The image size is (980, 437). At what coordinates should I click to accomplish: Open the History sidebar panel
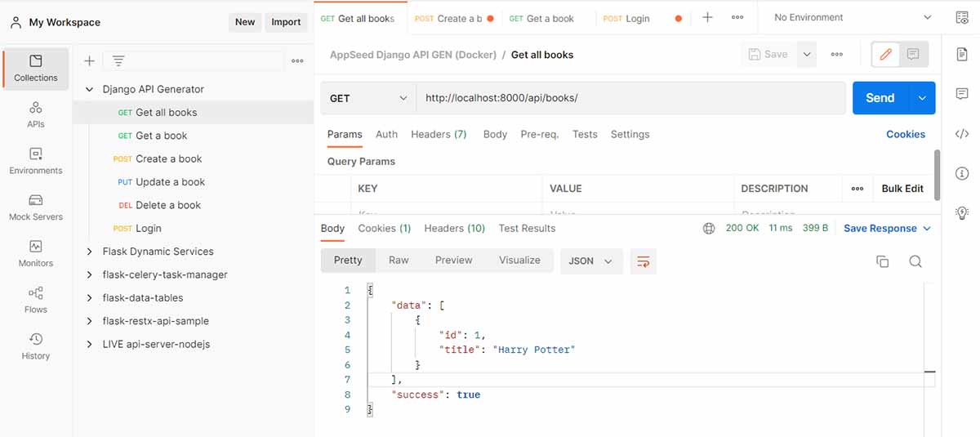pos(36,346)
